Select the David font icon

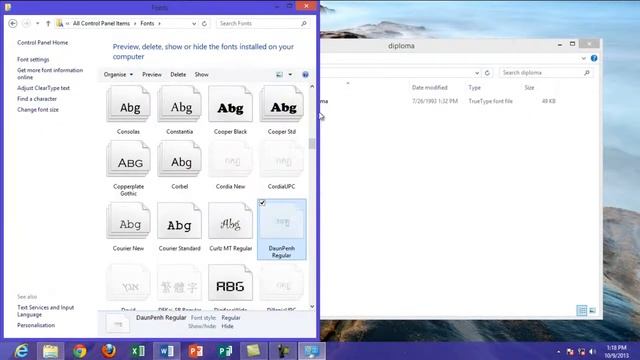pos(129,283)
